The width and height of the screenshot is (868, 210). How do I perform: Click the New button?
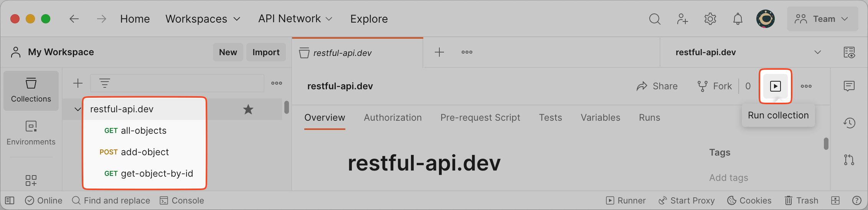(x=228, y=52)
